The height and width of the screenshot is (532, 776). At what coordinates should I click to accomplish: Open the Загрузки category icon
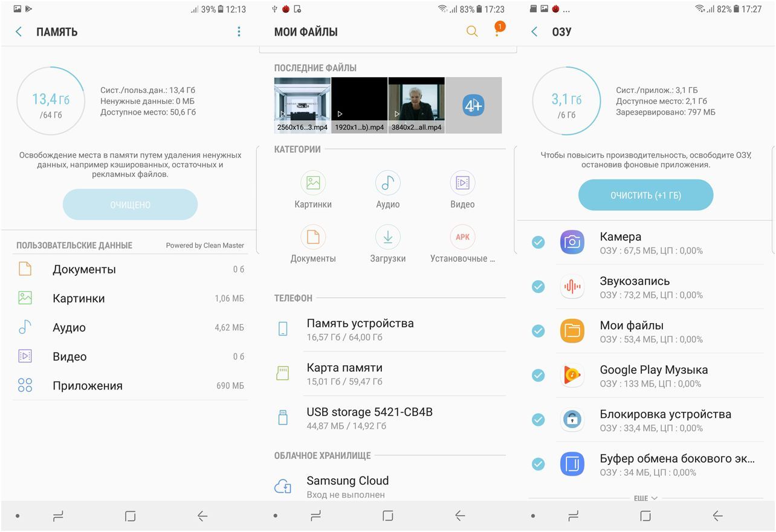(x=387, y=237)
